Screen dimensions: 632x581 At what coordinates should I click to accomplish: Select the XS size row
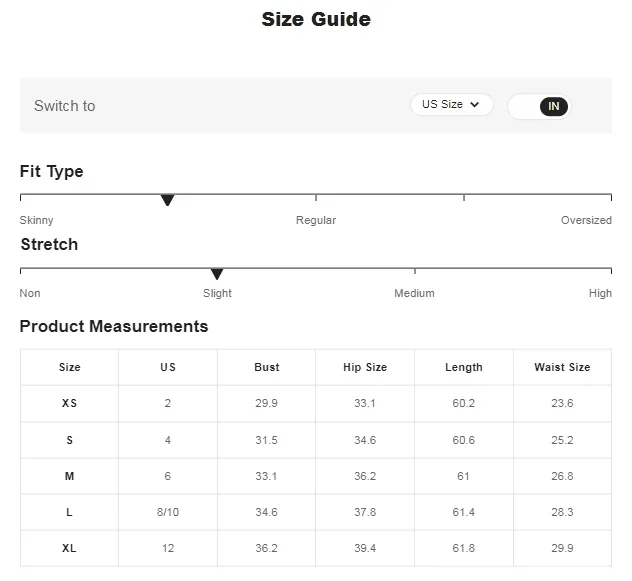[x=69, y=403]
